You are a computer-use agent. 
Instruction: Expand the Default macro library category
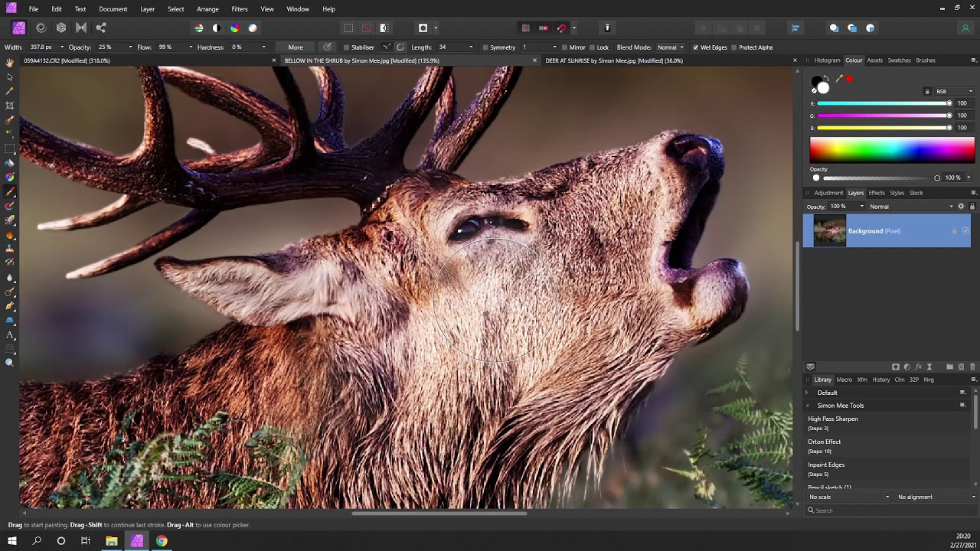click(x=806, y=393)
